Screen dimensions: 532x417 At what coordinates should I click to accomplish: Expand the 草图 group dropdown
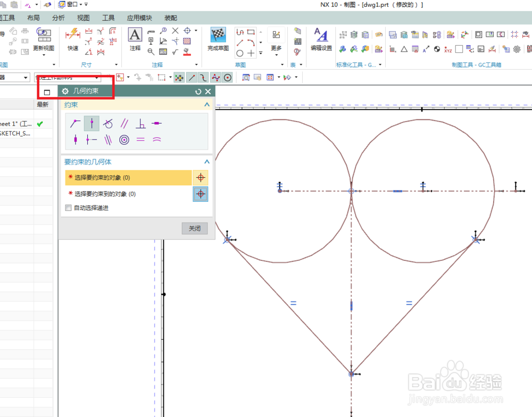point(282,64)
